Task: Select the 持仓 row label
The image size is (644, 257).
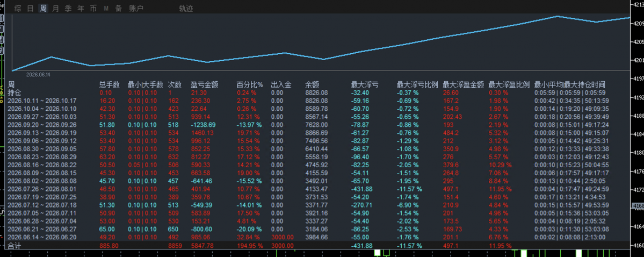Action: click(15, 92)
